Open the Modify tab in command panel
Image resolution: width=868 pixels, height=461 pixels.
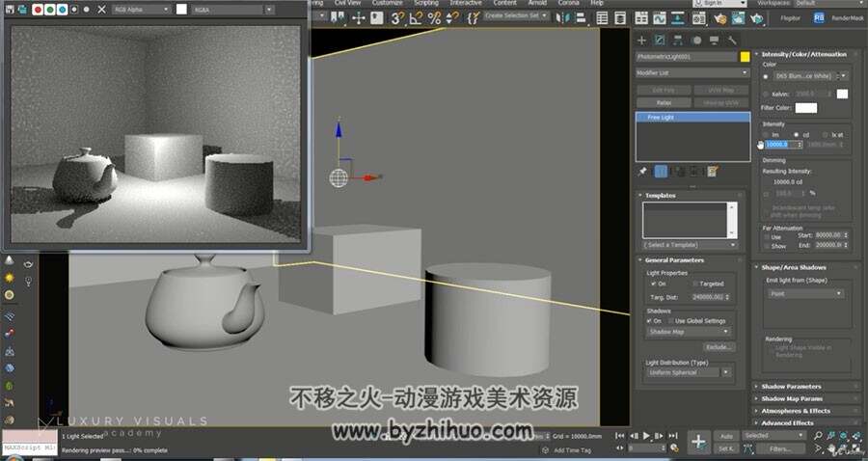(x=660, y=41)
